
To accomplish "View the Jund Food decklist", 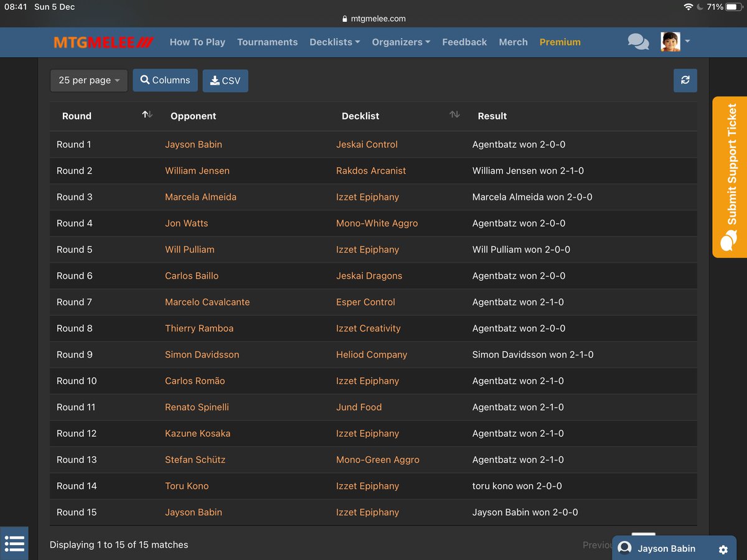I will click(x=359, y=407).
